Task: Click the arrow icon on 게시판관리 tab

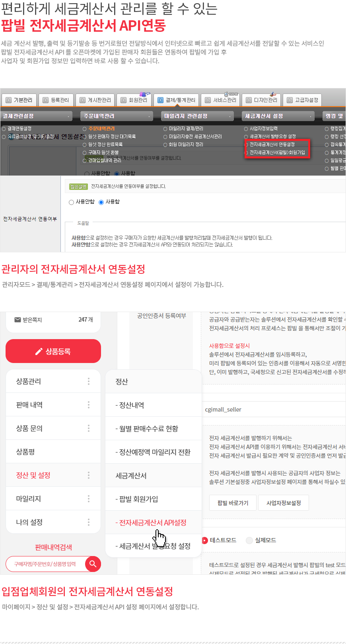Action: (83, 100)
